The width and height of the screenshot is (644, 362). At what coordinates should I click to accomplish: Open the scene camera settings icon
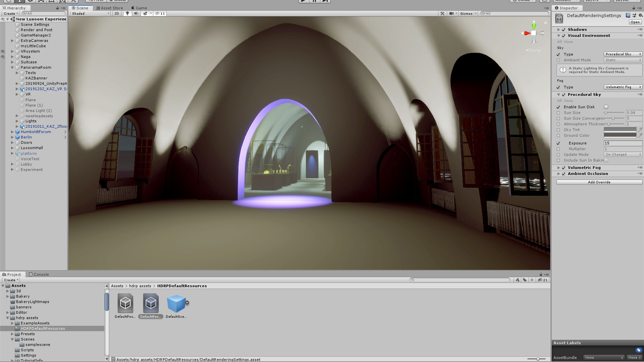pyautogui.click(x=451, y=13)
